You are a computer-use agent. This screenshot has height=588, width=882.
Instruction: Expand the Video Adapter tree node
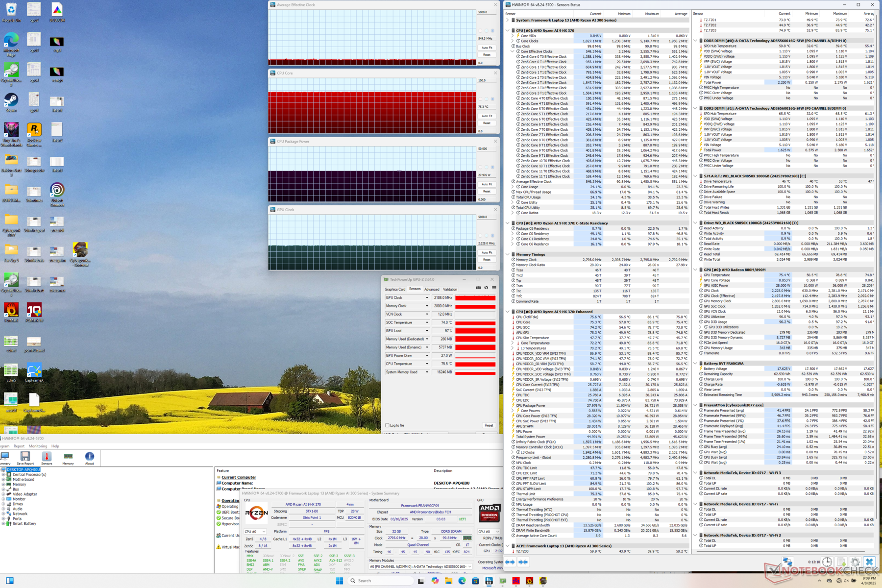3,494
